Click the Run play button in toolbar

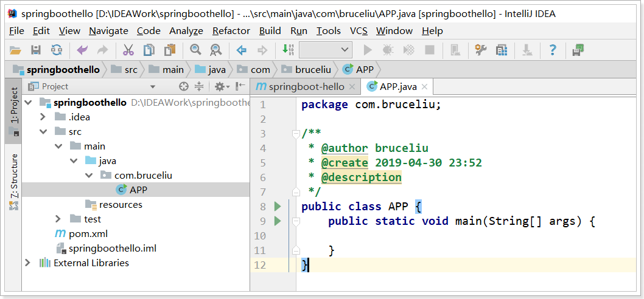coord(368,50)
